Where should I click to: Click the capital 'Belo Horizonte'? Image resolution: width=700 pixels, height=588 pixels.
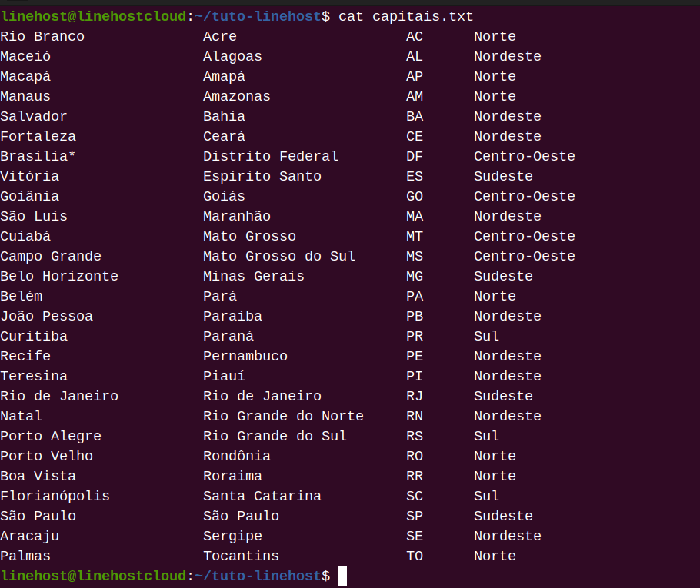tap(59, 276)
